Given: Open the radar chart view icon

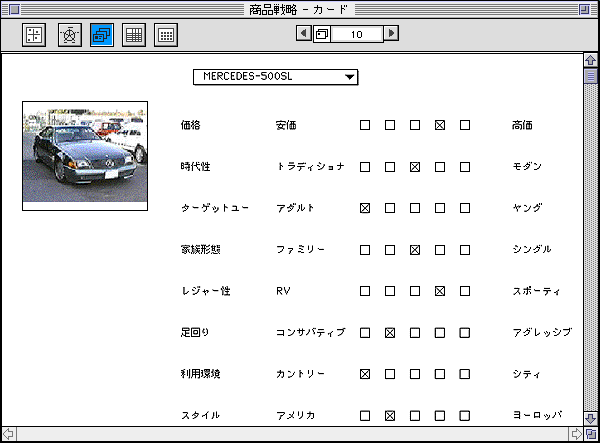Looking at the screenshot, I should (70, 35).
